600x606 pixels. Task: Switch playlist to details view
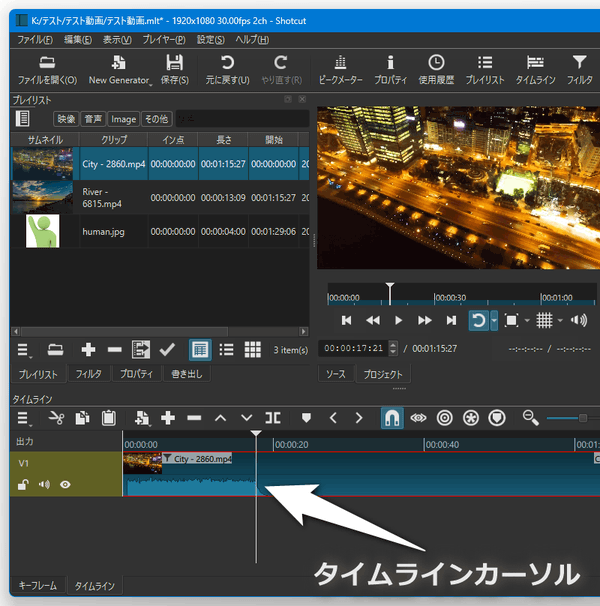pyautogui.click(x=200, y=350)
